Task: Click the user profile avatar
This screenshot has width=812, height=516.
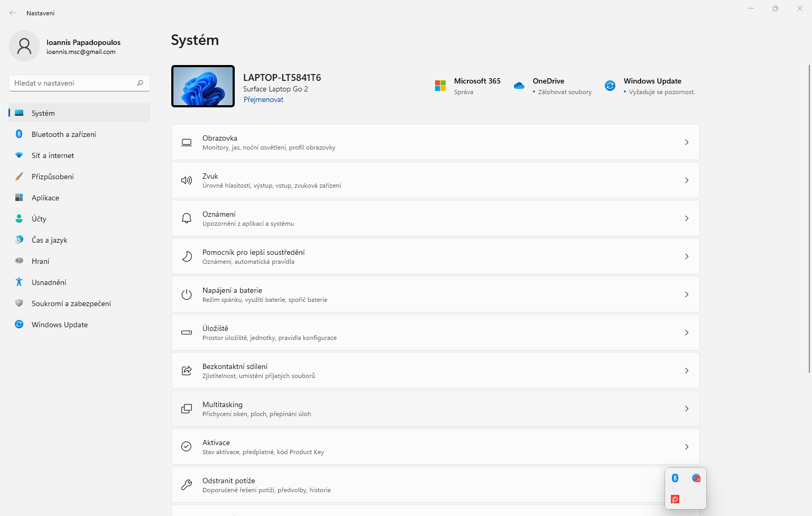Action: coord(24,46)
